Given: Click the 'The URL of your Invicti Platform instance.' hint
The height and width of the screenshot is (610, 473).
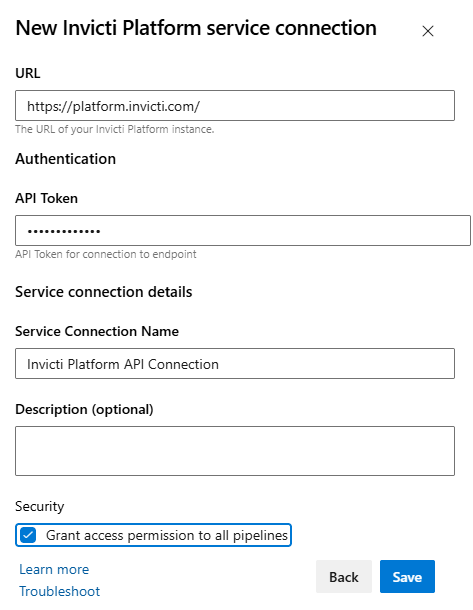Looking at the screenshot, I should (x=115, y=129).
